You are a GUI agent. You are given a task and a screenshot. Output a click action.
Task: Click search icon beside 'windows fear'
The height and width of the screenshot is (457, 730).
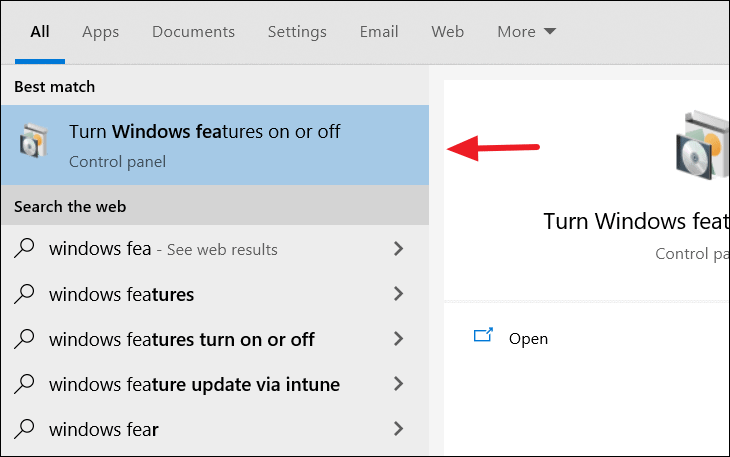(24, 429)
